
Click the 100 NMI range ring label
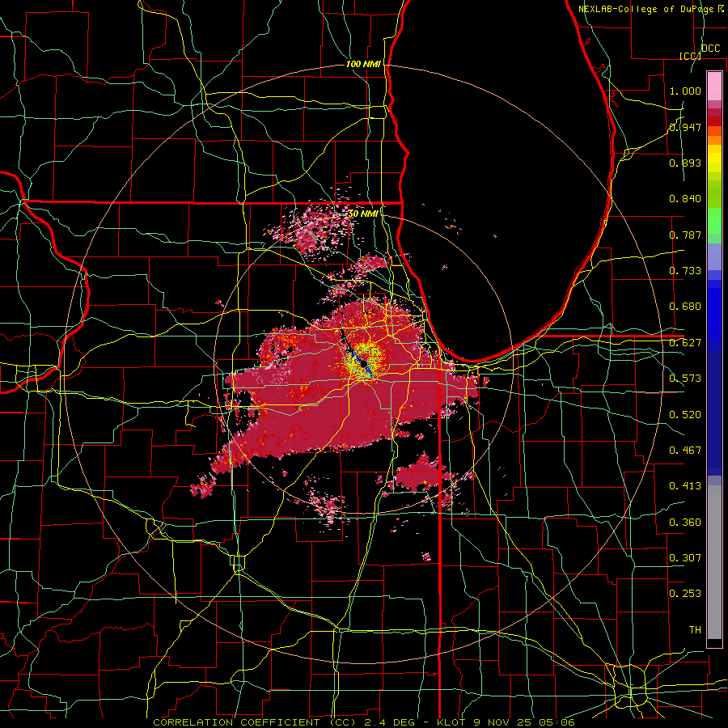click(x=363, y=64)
